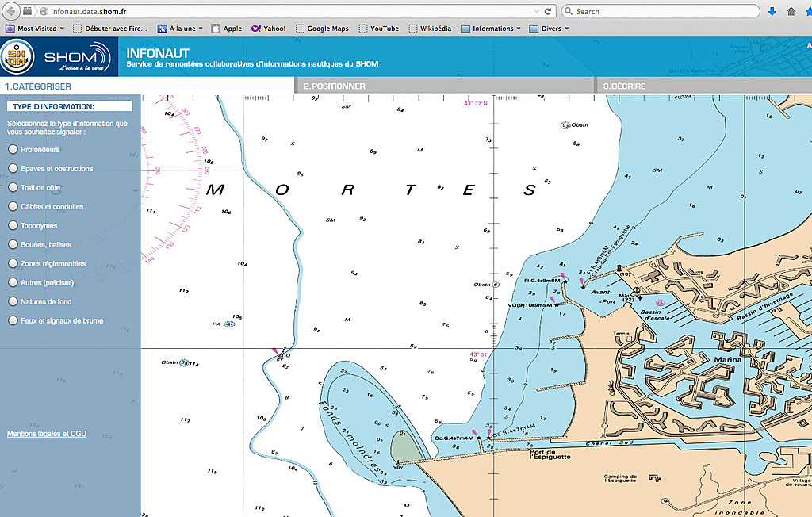Image resolution: width=812 pixels, height=517 pixels.
Task: Go to the 3.DÉCRIRE step tab
Action: point(704,86)
